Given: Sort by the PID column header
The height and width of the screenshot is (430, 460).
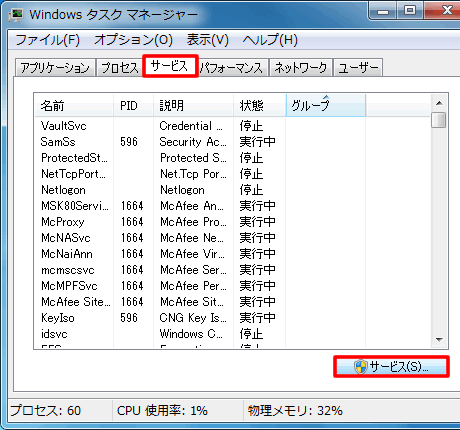Looking at the screenshot, I should coord(133,105).
